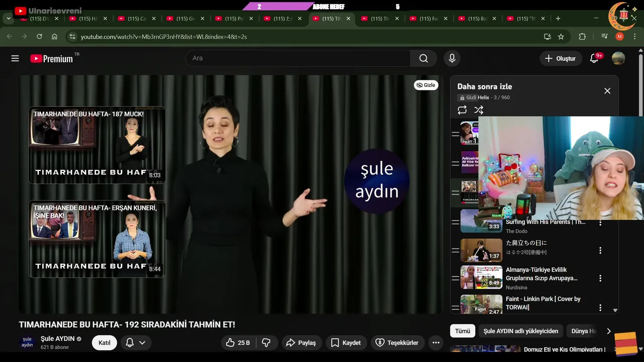Toggle playlist shuffle
Screen dimensions: 644x362
[478, 110]
